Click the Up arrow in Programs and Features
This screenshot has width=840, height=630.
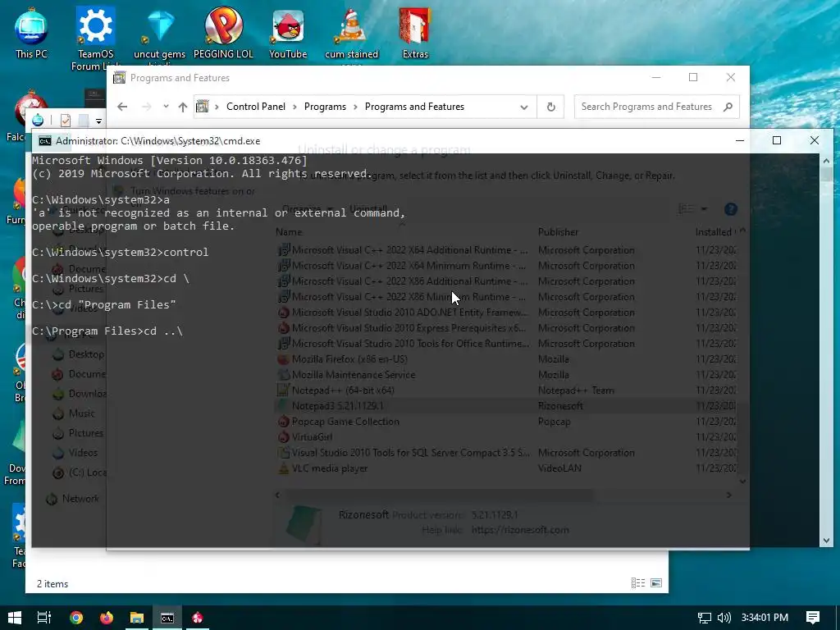pyautogui.click(x=183, y=107)
